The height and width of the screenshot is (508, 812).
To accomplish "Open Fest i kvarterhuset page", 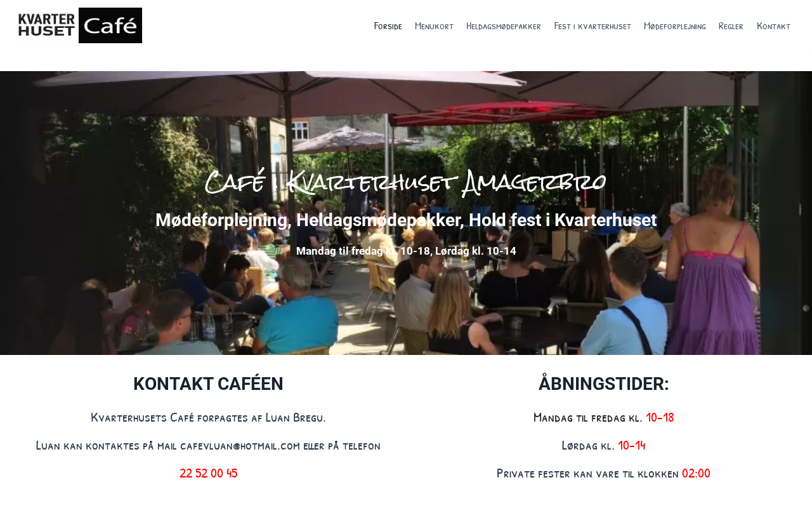I will coord(593,26).
